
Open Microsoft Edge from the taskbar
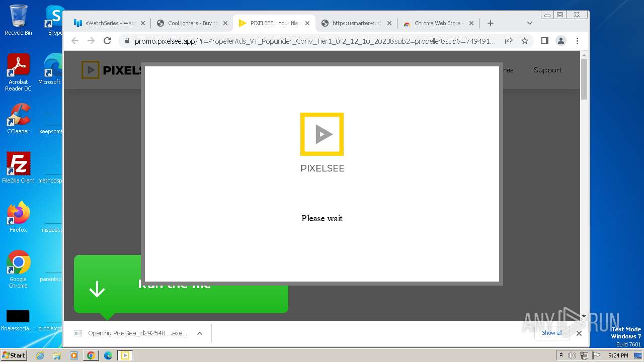pyautogui.click(x=108, y=355)
